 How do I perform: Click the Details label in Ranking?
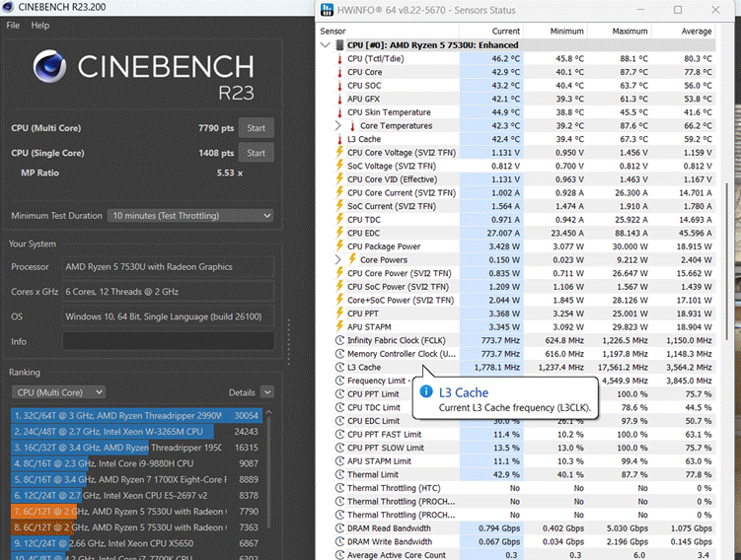click(242, 392)
